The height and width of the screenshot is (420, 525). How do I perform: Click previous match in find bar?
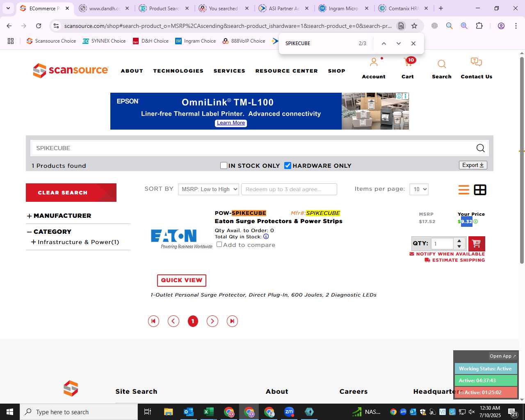384,43
